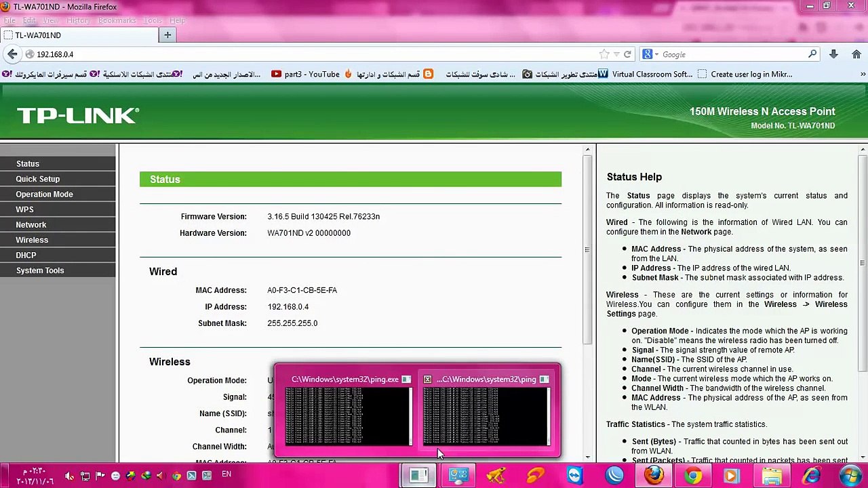Open the Firefox downloads arrow
868x488 pixels.
[x=833, y=54]
